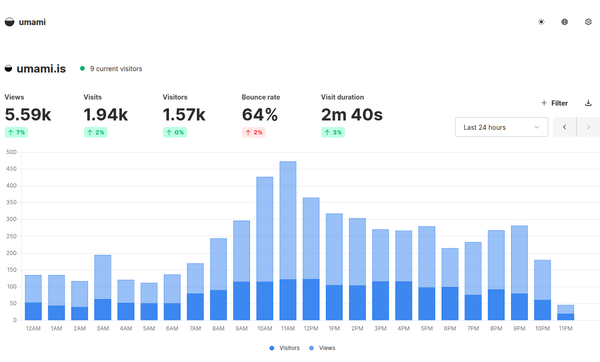Click the 250 y-axis label

[11, 236]
